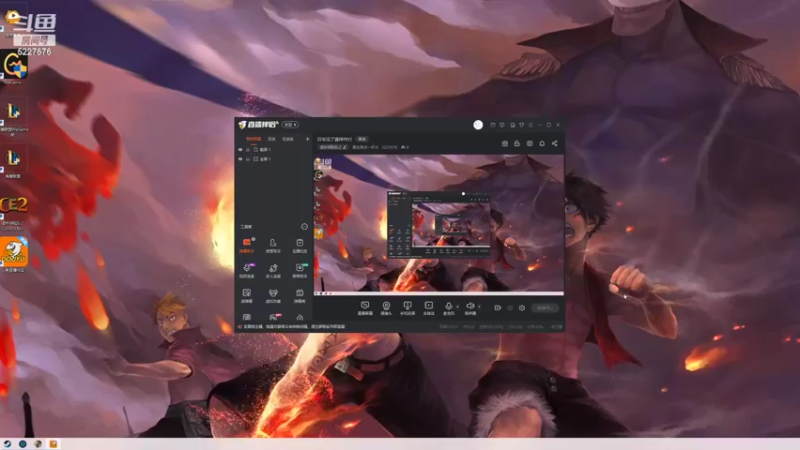
Task: Collapse the toolbox with the circle-minus button
Action: click(x=305, y=227)
